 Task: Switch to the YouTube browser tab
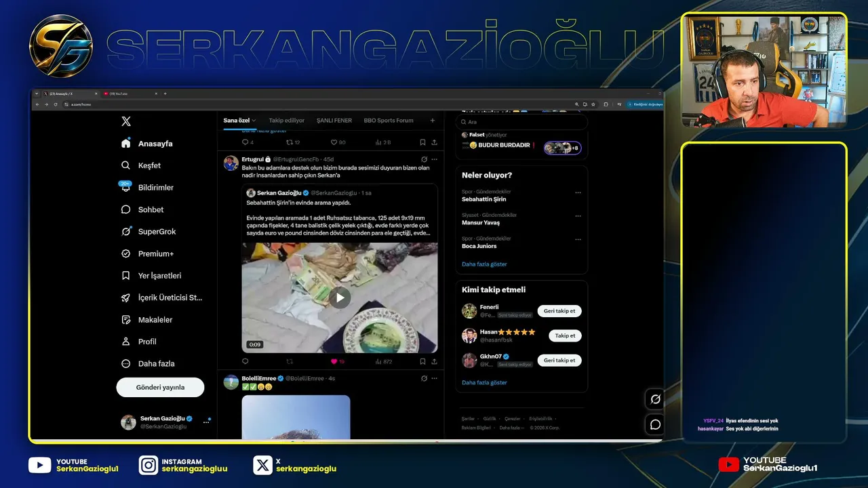pos(131,94)
